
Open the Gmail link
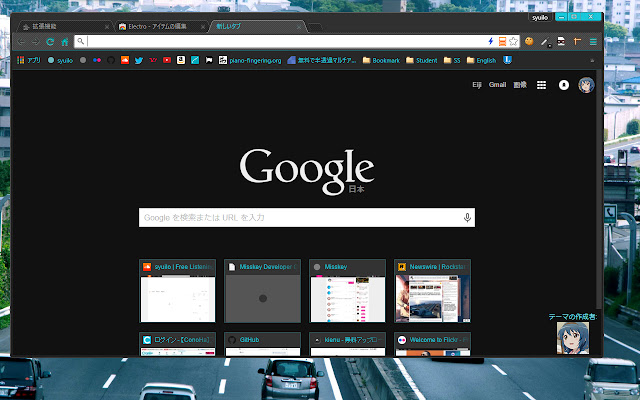(497, 85)
